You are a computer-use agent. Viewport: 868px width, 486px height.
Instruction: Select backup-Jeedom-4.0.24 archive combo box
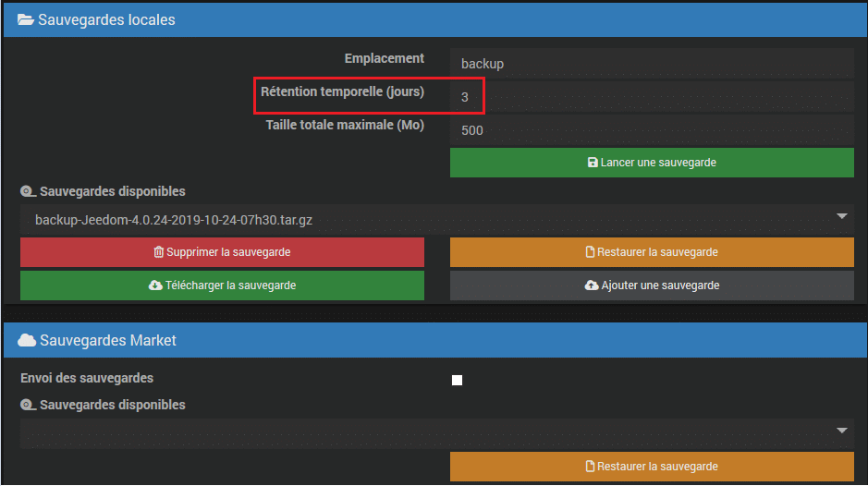436,220
